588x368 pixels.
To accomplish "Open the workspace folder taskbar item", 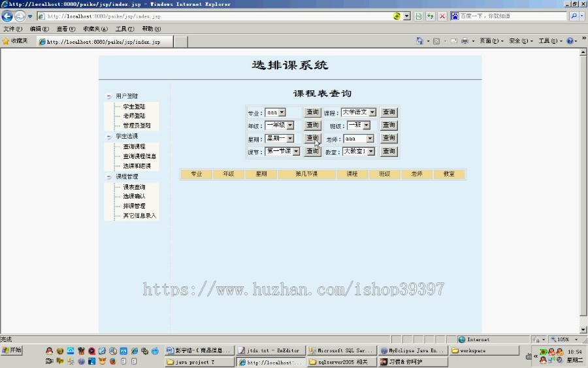I will pos(484,350).
